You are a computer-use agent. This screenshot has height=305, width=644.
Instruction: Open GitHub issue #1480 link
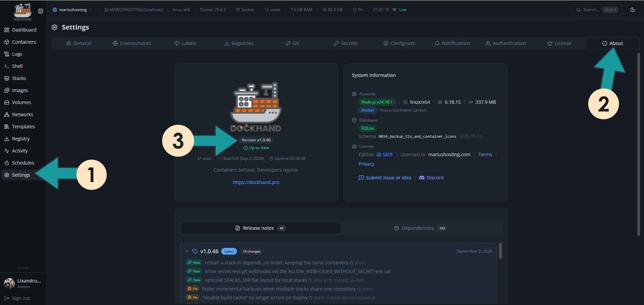pos(358,263)
